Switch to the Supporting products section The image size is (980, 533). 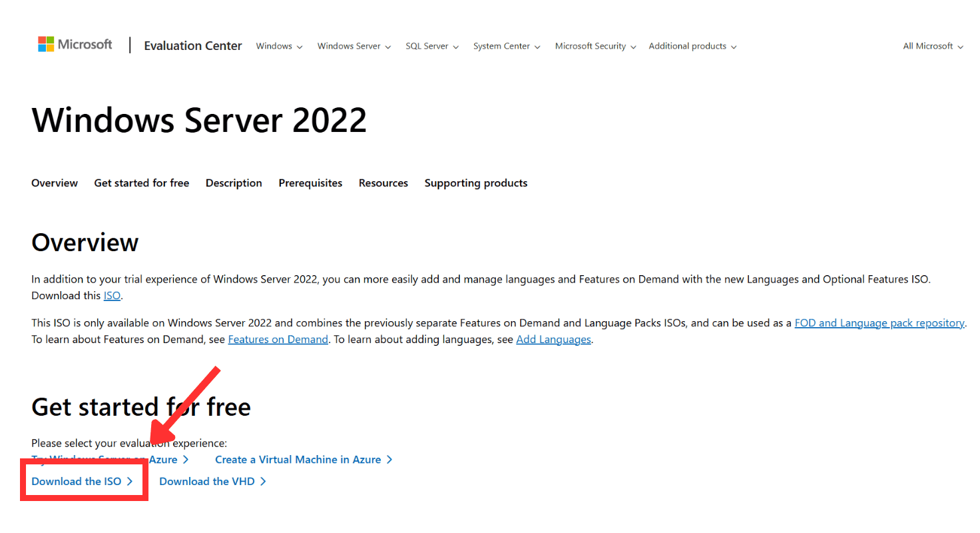[475, 183]
